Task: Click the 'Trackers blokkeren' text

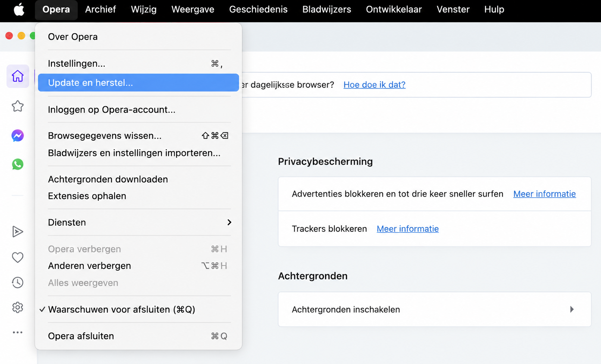Action: click(x=329, y=229)
